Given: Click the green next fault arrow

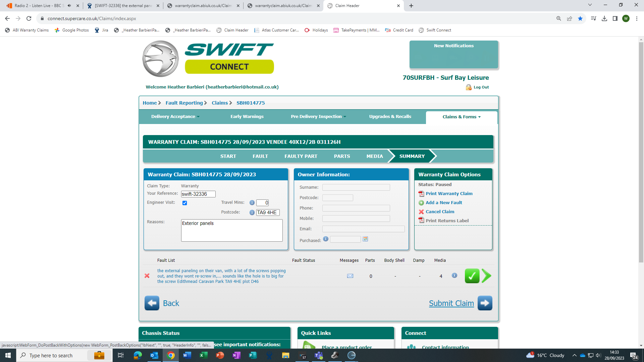Looking at the screenshot, I should [x=487, y=276].
